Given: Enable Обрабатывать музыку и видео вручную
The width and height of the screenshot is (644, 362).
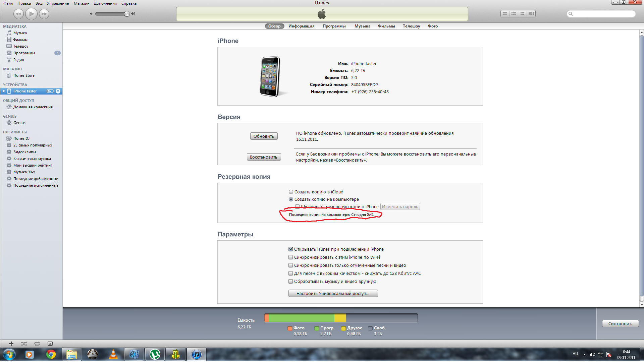Looking at the screenshot, I should [290, 281].
